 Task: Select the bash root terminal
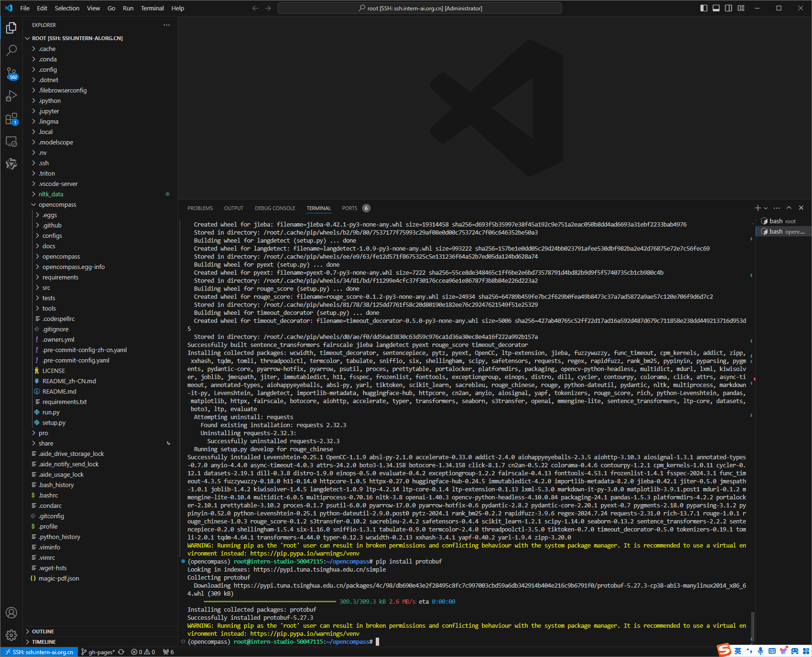783,221
